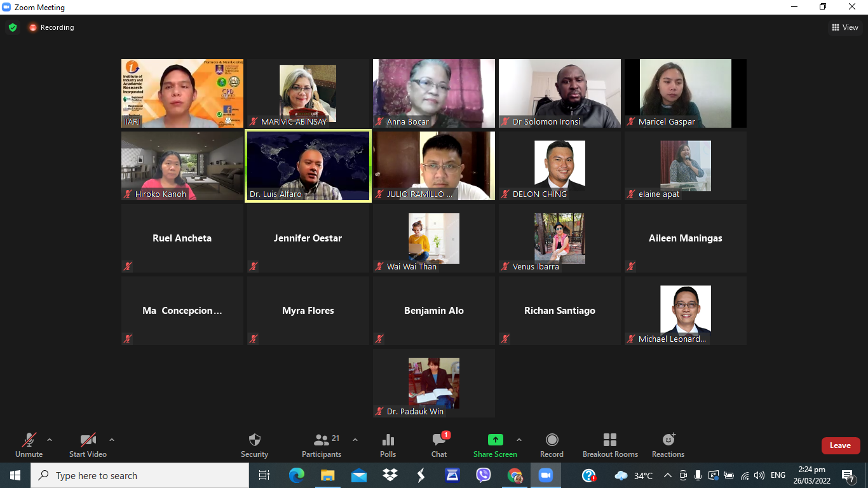Click the Recording indicator label
The height and width of the screenshot is (488, 868).
click(x=51, y=27)
